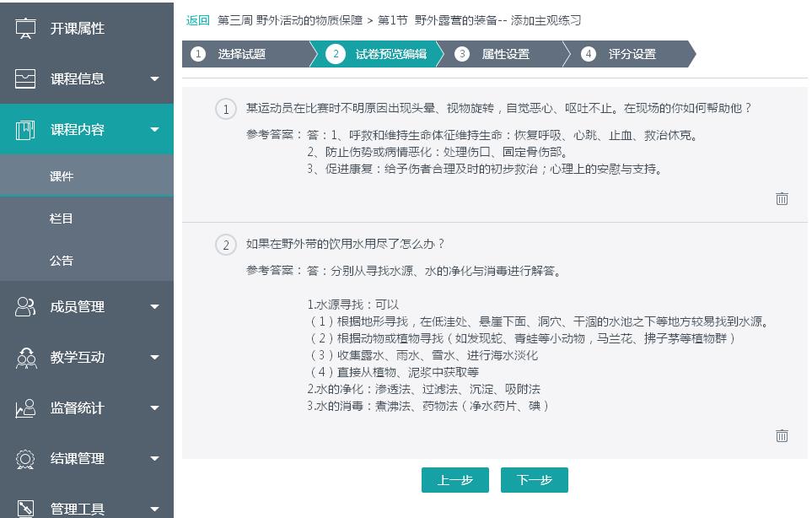Click the 教学互动 group icon
This screenshot has width=812, height=518.
(x=26, y=358)
